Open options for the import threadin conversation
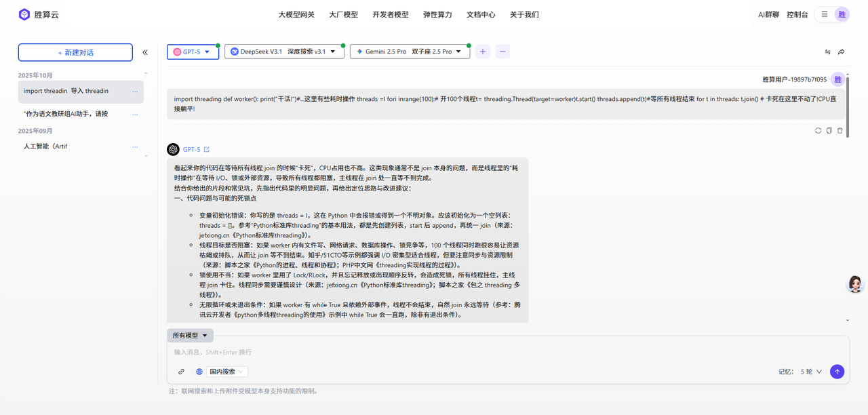The height and width of the screenshot is (415, 868). coord(135,92)
